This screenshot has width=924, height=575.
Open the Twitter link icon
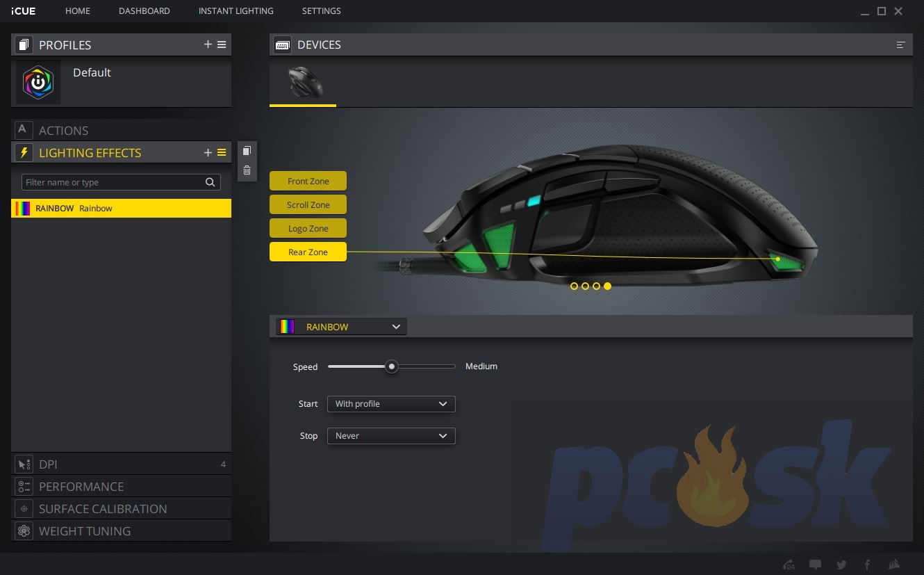[x=841, y=565]
